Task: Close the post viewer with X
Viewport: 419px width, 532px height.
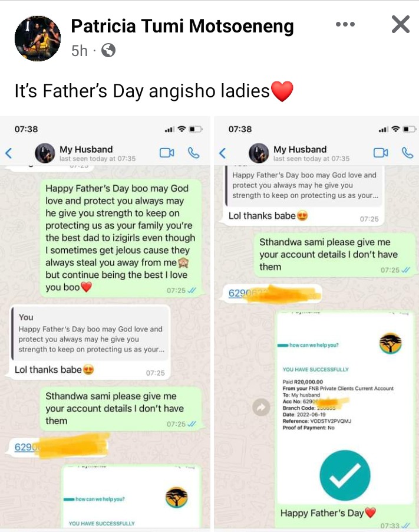Action: coord(401,24)
